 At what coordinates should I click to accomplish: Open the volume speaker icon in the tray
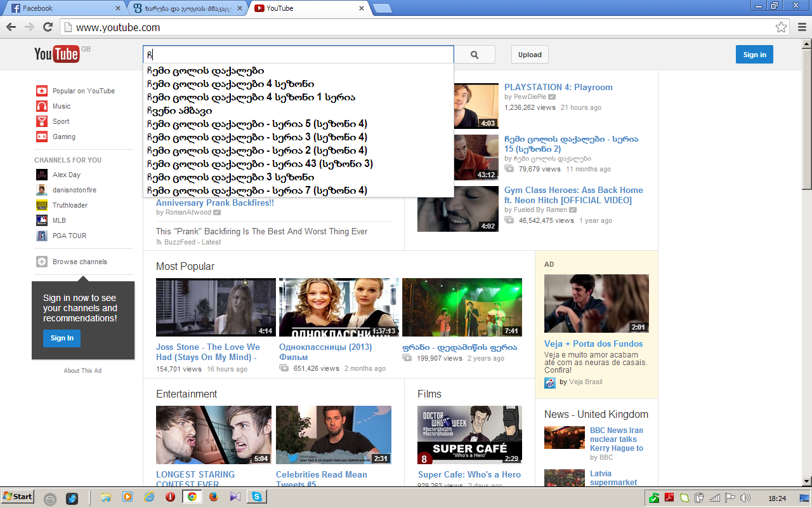click(745, 498)
